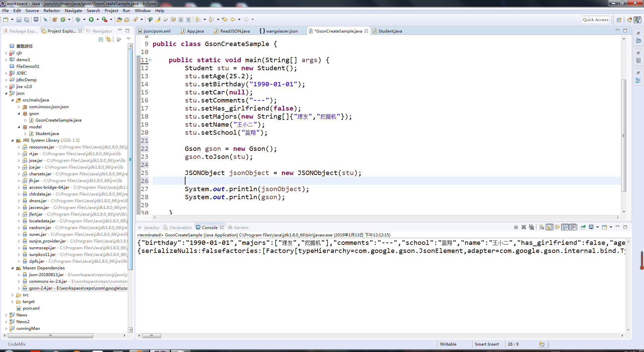Collapse the json project tree node
This screenshot has height=352, width=644.
point(6,93)
